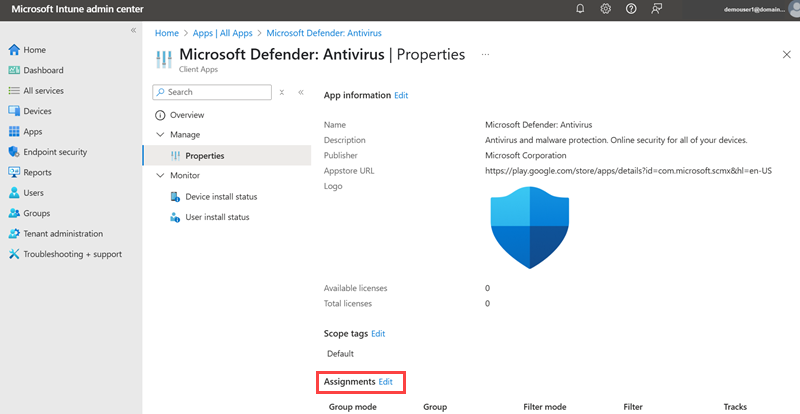Screen dimensions: 800x414
Task: Click the Microsoft Defender shield logo
Action: tap(530, 228)
